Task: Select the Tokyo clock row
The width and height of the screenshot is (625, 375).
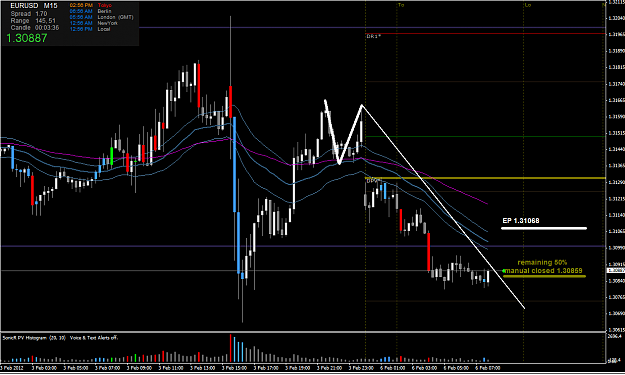Action: (91, 5)
